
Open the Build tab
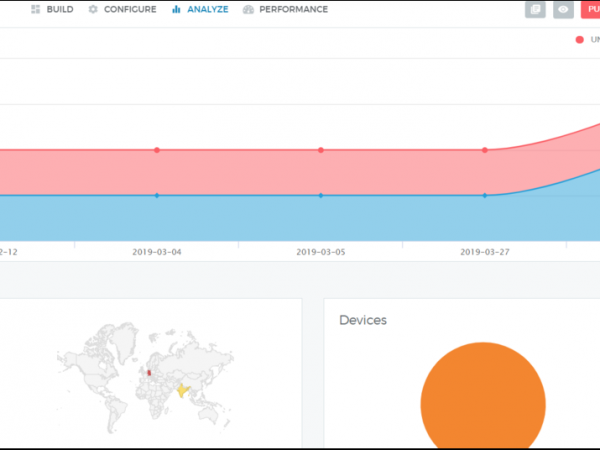pos(59,10)
